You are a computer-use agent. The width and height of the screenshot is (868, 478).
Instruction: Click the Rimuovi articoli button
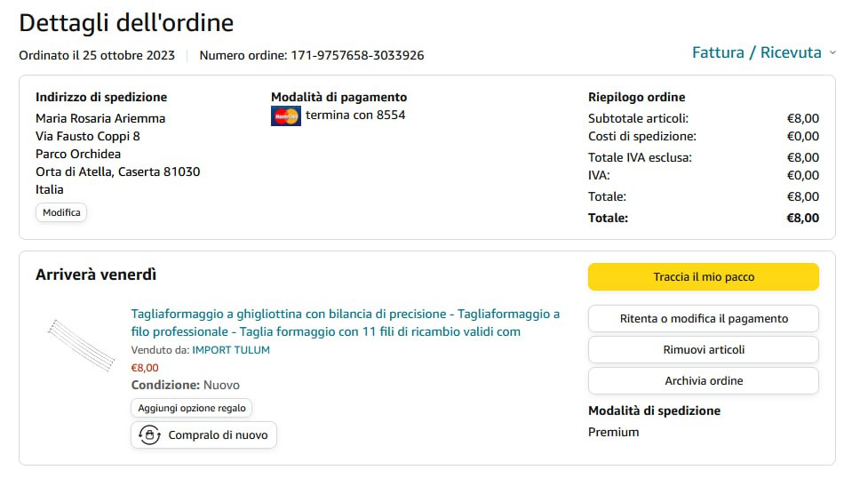tap(704, 349)
